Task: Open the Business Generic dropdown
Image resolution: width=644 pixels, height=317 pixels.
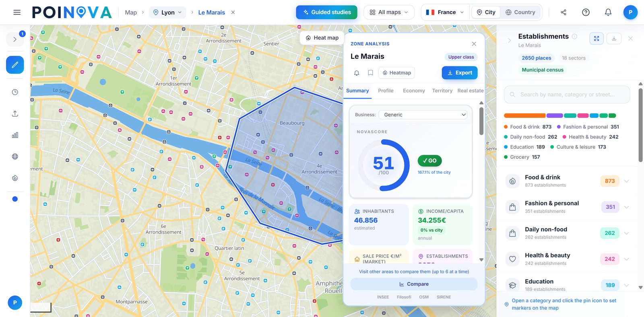Action: click(x=423, y=115)
